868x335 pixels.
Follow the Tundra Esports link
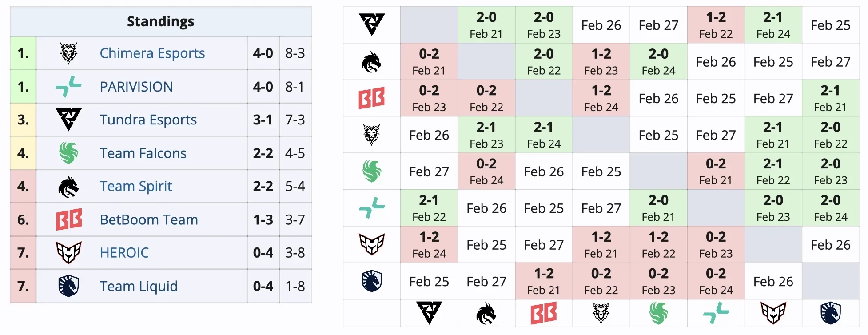click(148, 120)
